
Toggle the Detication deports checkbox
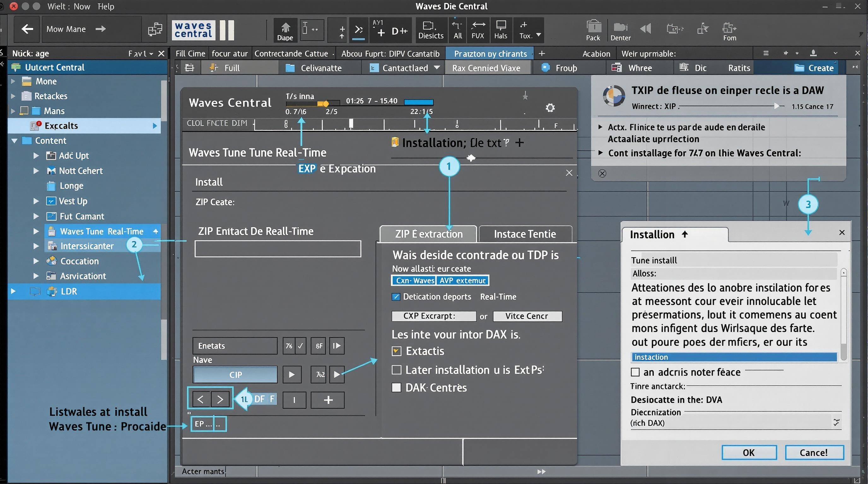(396, 297)
